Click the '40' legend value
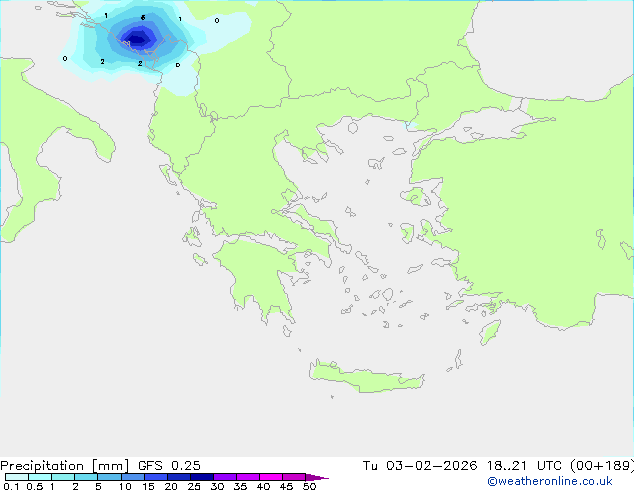This screenshot has height=490, width=634. (x=263, y=486)
